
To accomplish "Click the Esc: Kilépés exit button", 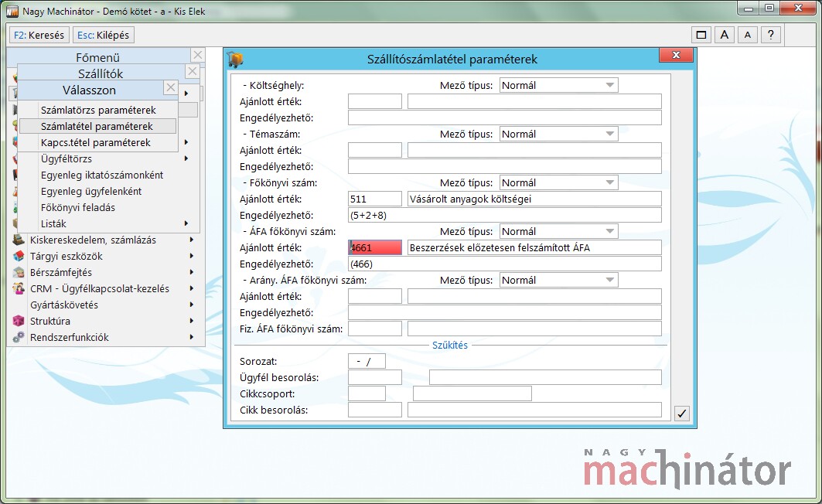I will 104,35.
